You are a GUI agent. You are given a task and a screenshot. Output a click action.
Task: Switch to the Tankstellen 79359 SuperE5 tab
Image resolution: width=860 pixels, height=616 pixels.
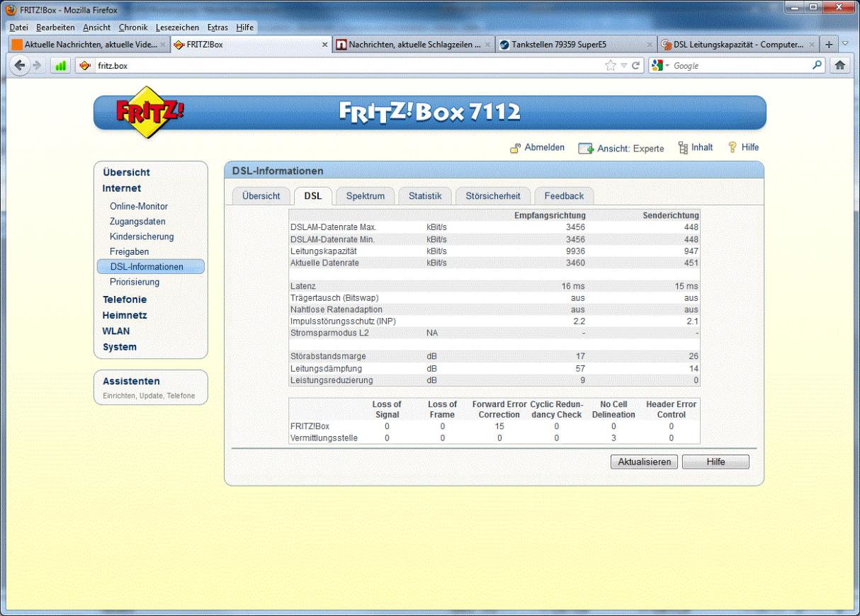[x=575, y=45]
